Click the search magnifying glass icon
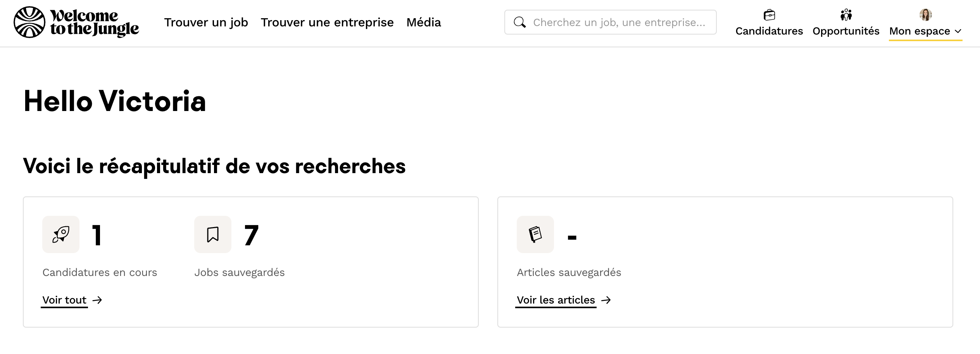 coord(519,23)
